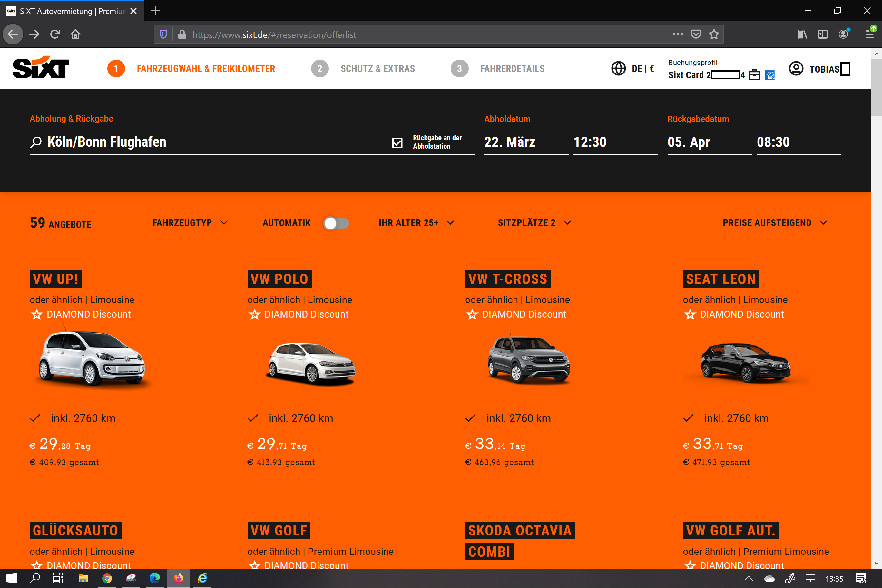Open the browser home page
This screenshot has height=588, width=882.
click(75, 34)
